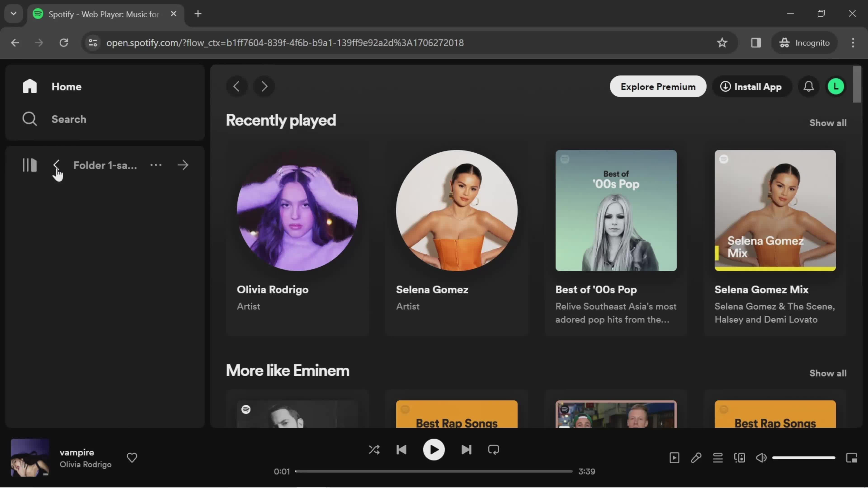Toggle the Spotify web player notifications bell
Viewport: 868px width, 488px height.
click(809, 86)
